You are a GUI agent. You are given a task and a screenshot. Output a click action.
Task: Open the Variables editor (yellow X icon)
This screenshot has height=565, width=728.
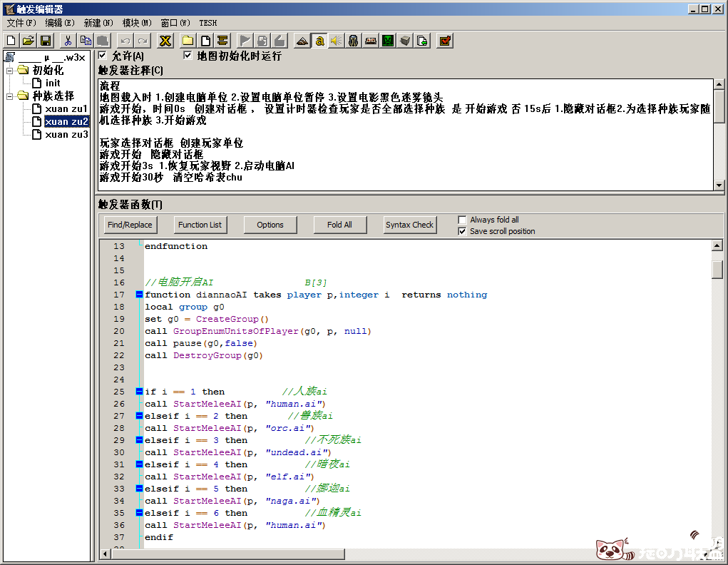pyautogui.click(x=165, y=41)
